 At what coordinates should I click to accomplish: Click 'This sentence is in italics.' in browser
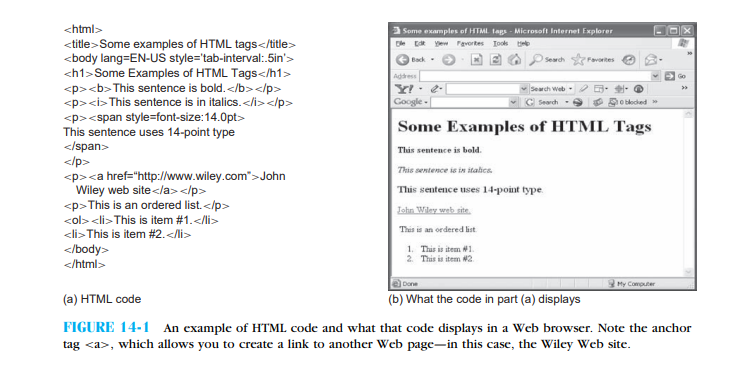pos(445,170)
